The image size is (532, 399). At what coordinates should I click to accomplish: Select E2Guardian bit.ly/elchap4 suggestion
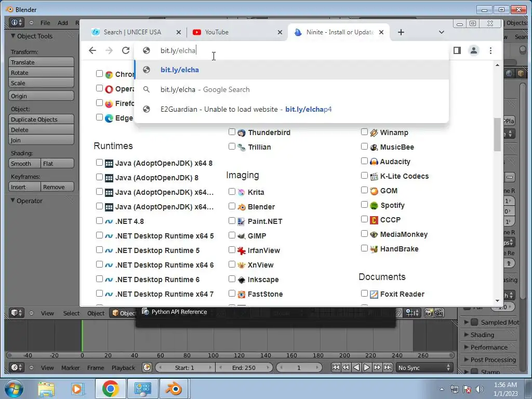[x=292, y=109]
